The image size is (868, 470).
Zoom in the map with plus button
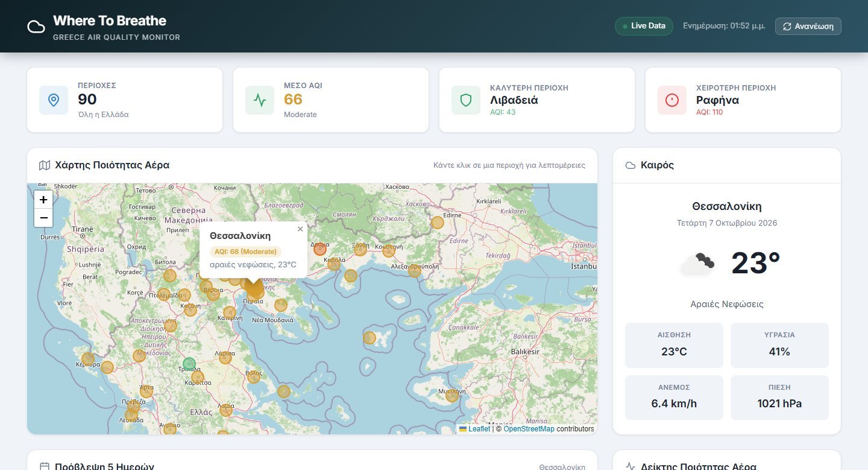click(43, 200)
